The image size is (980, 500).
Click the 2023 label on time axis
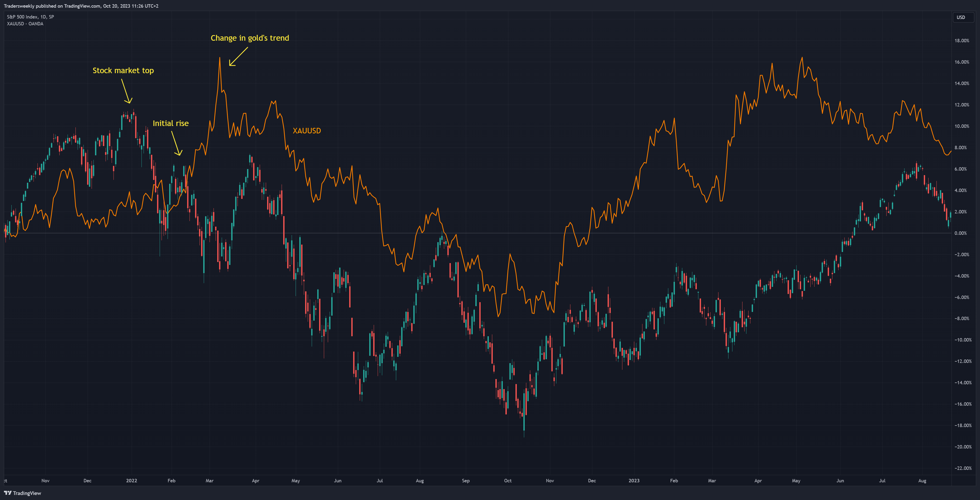click(x=634, y=480)
